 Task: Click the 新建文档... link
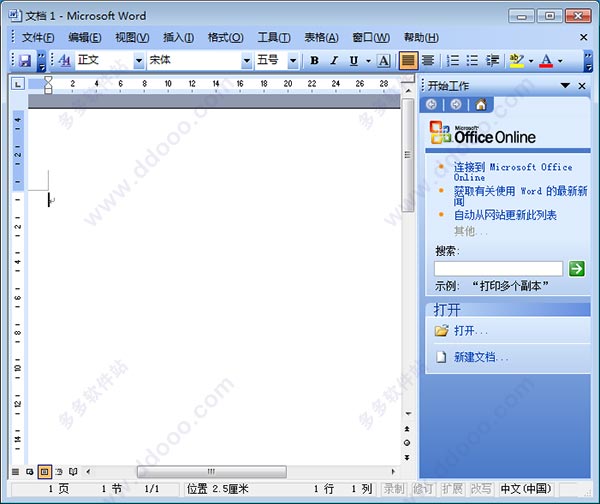point(472,357)
